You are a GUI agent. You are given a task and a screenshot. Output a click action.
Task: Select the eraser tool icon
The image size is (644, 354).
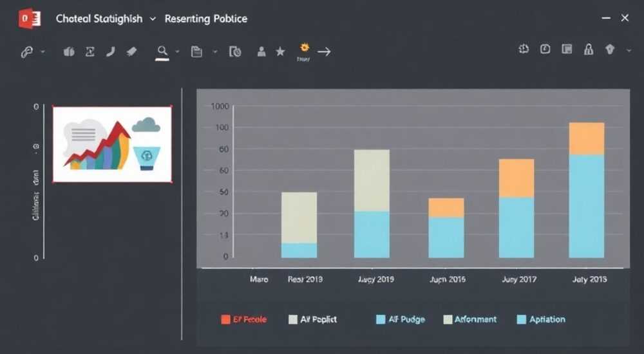coord(131,51)
